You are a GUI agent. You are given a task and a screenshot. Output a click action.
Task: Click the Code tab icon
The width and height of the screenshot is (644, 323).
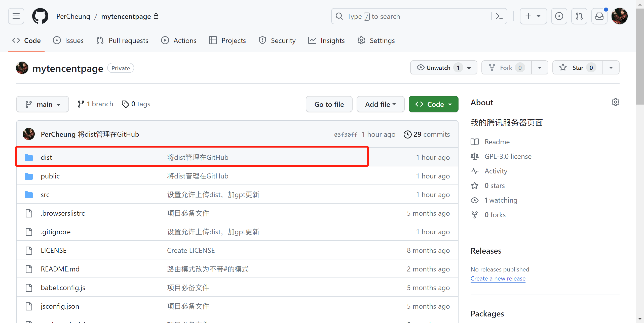pyautogui.click(x=16, y=40)
